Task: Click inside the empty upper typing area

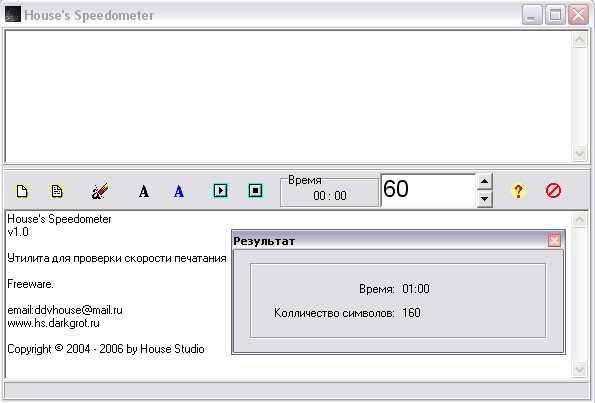Action: [x=288, y=96]
